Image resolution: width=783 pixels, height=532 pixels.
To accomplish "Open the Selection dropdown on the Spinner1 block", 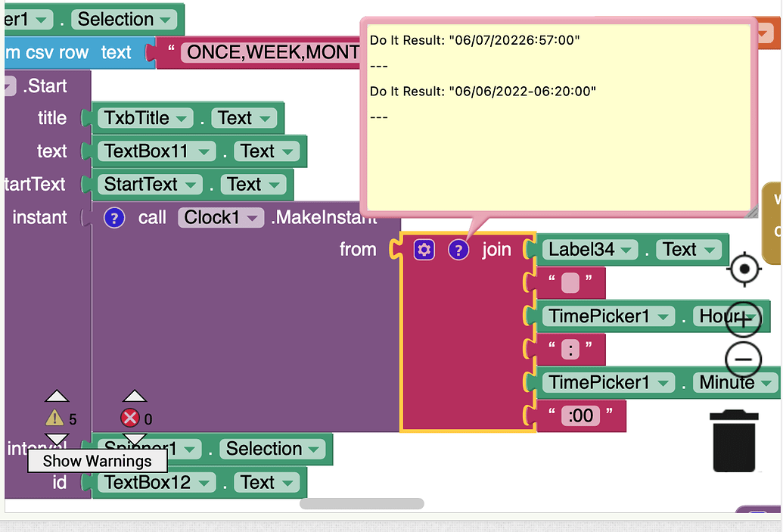I will (312, 449).
